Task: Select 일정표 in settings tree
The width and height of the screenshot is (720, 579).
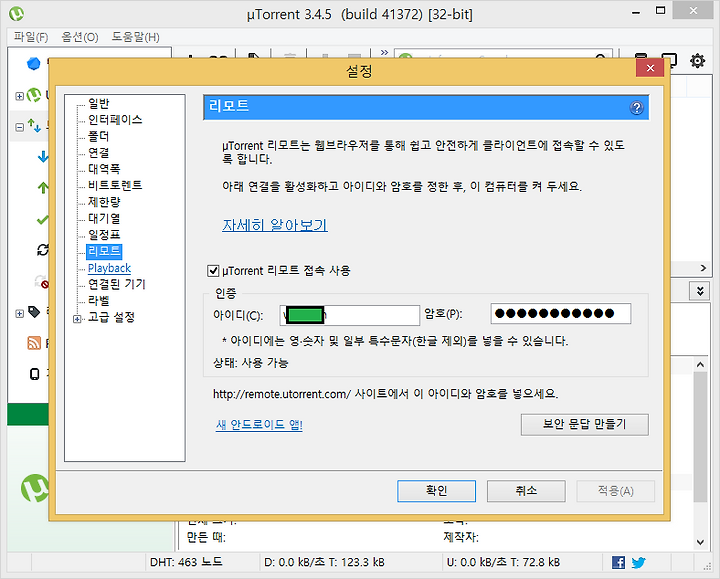Action: [x=104, y=235]
